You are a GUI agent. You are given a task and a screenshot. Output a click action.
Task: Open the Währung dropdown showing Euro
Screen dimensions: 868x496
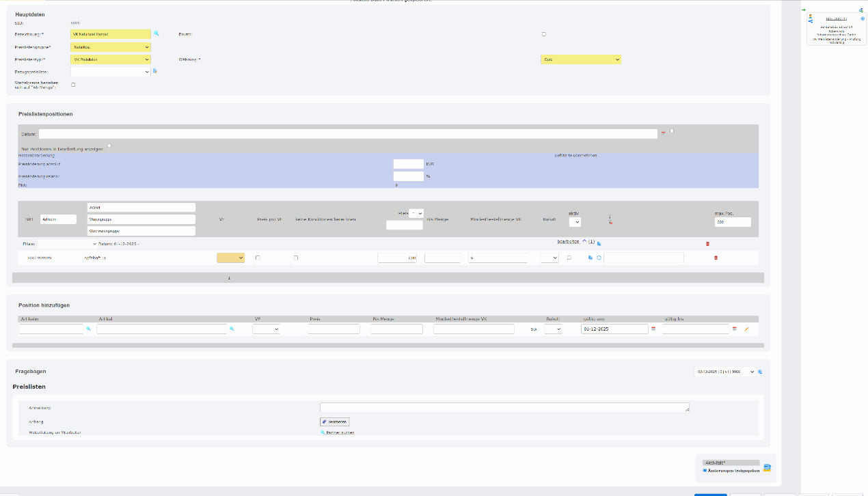[x=581, y=59]
